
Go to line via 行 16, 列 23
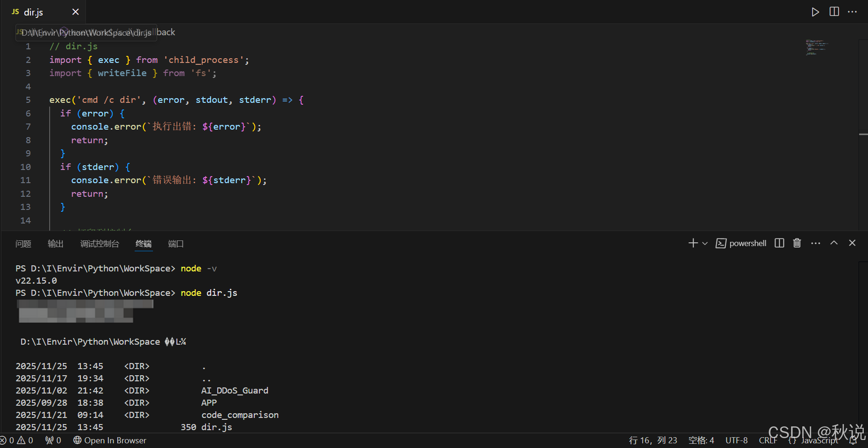click(653, 440)
